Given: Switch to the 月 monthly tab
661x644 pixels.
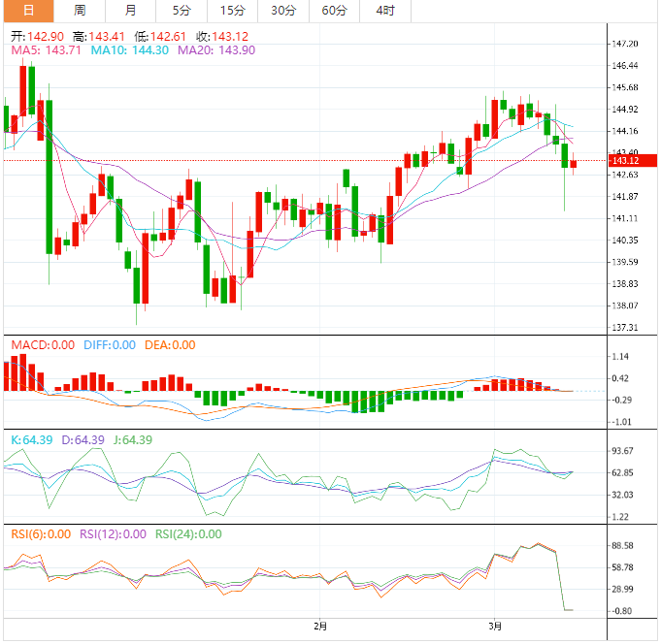Looking at the screenshot, I should [x=131, y=11].
